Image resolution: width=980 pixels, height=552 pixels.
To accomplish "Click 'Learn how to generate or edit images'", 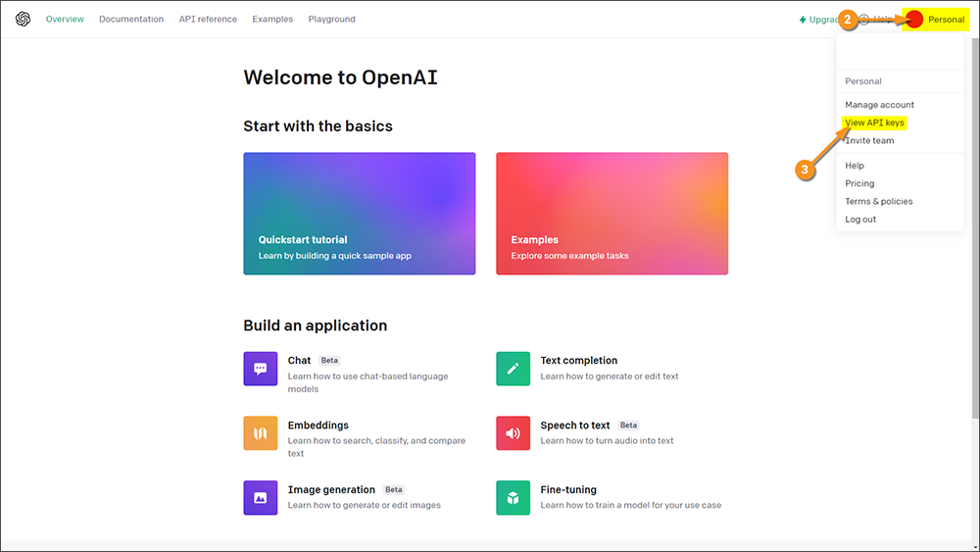I will 365,505.
